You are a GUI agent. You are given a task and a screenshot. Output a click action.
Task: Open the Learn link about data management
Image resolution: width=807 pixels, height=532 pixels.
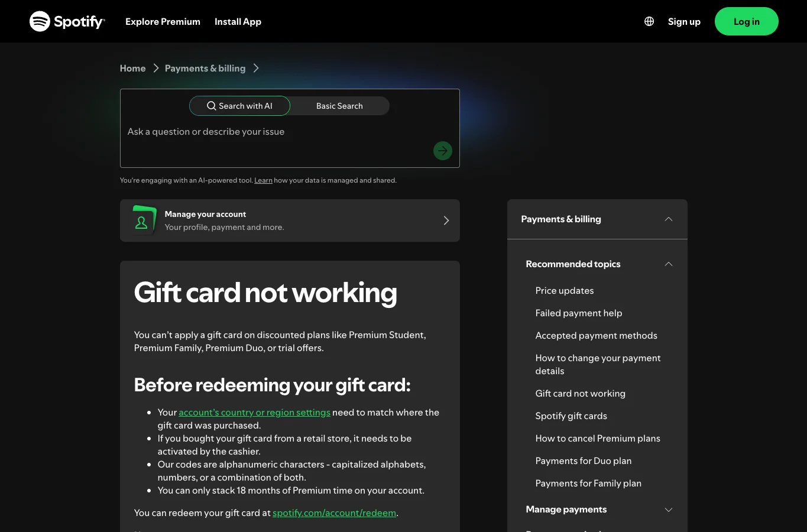[263, 180]
